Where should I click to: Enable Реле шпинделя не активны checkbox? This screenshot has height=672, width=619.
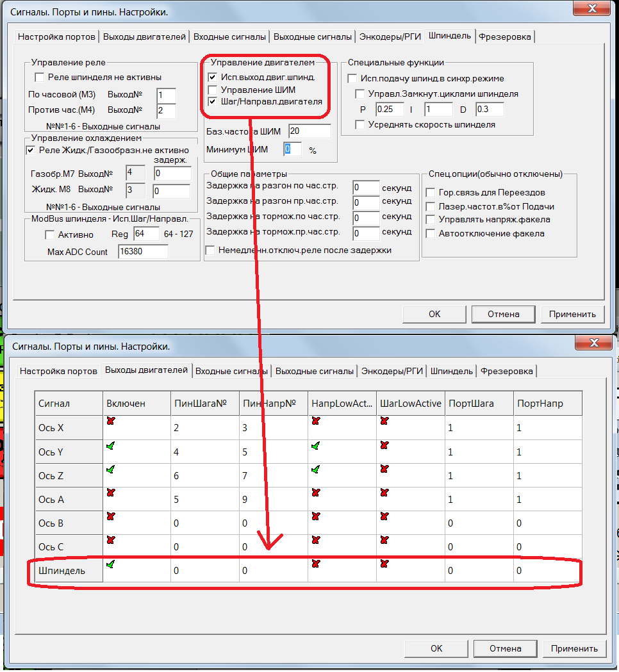point(40,77)
